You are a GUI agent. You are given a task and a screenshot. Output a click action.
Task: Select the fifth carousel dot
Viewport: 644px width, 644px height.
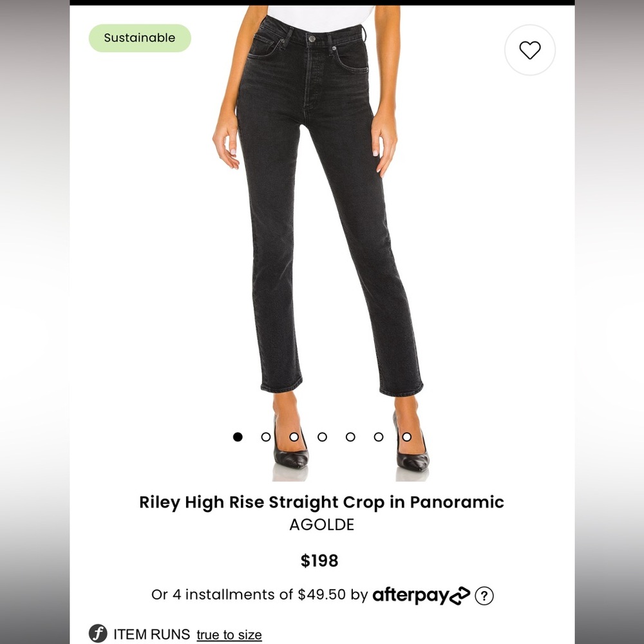pos(350,436)
